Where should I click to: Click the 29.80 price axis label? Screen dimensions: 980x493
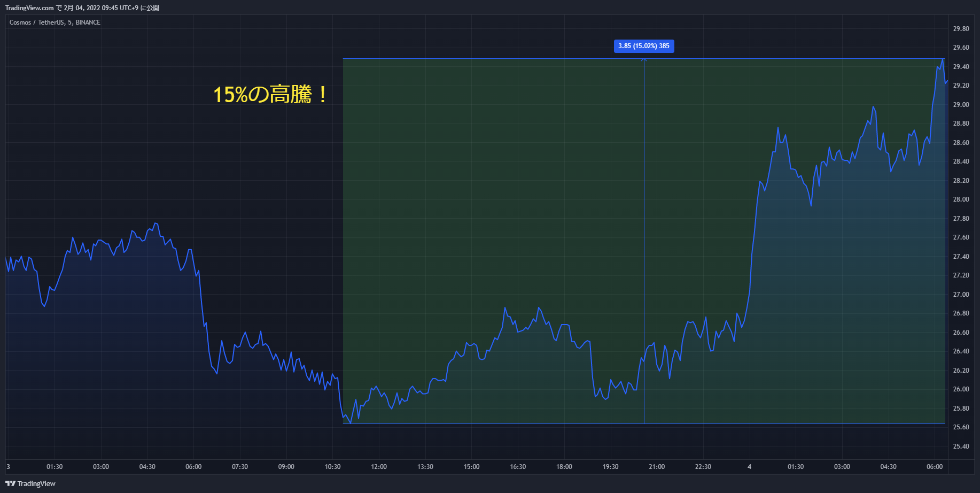(x=961, y=29)
